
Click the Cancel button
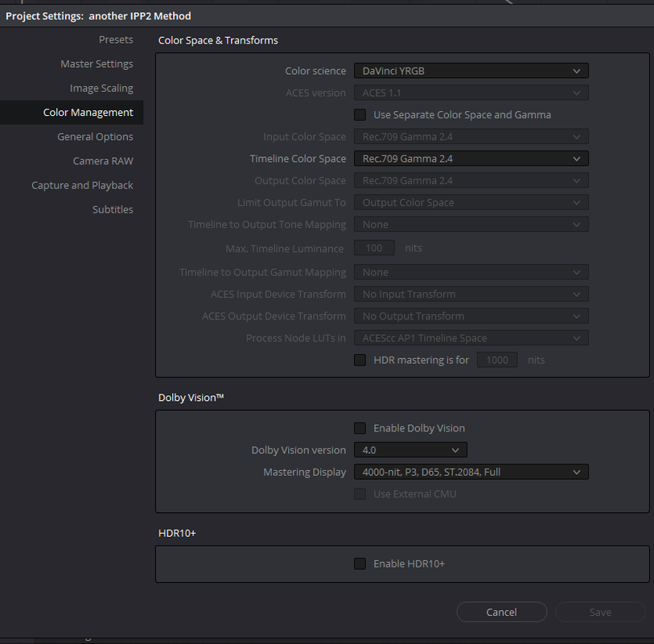point(502,612)
